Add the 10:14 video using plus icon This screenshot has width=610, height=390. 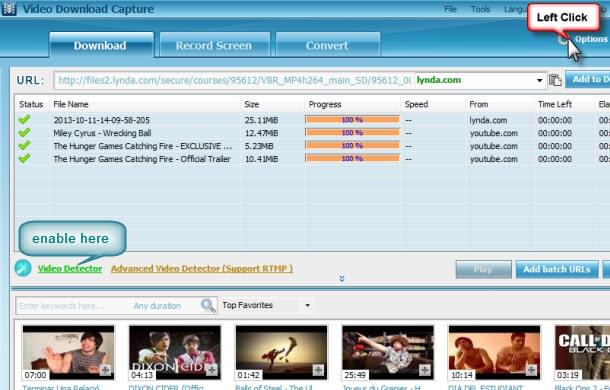(x=531, y=370)
